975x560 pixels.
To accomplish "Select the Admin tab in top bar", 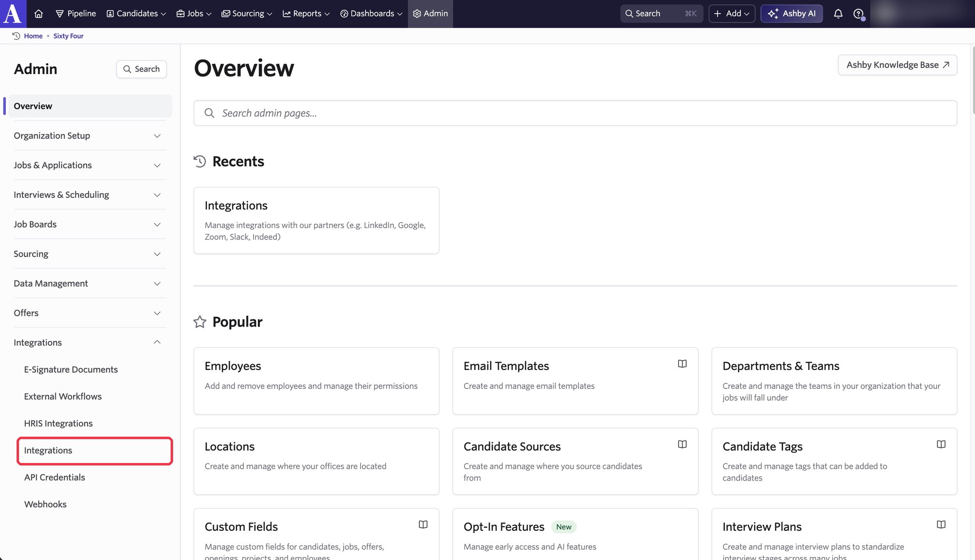I will (430, 14).
